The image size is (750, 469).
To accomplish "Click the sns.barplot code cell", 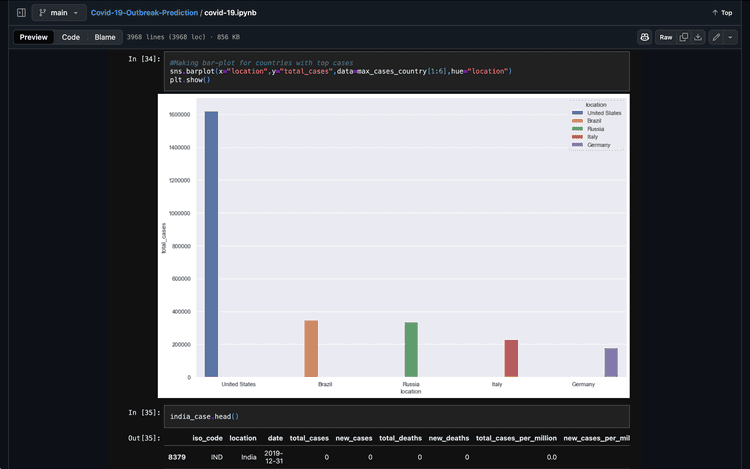I will [390, 71].
